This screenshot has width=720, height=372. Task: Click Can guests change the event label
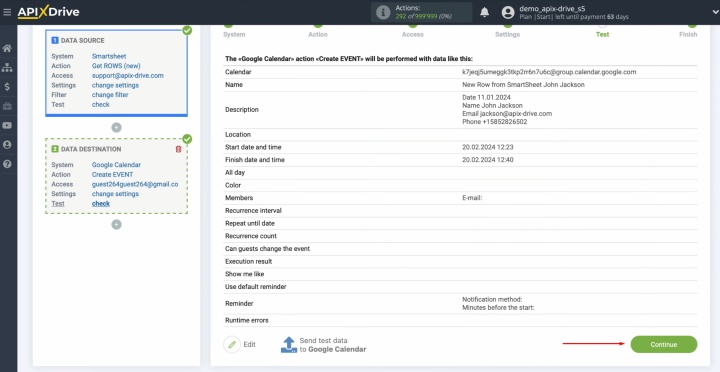[267, 249]
